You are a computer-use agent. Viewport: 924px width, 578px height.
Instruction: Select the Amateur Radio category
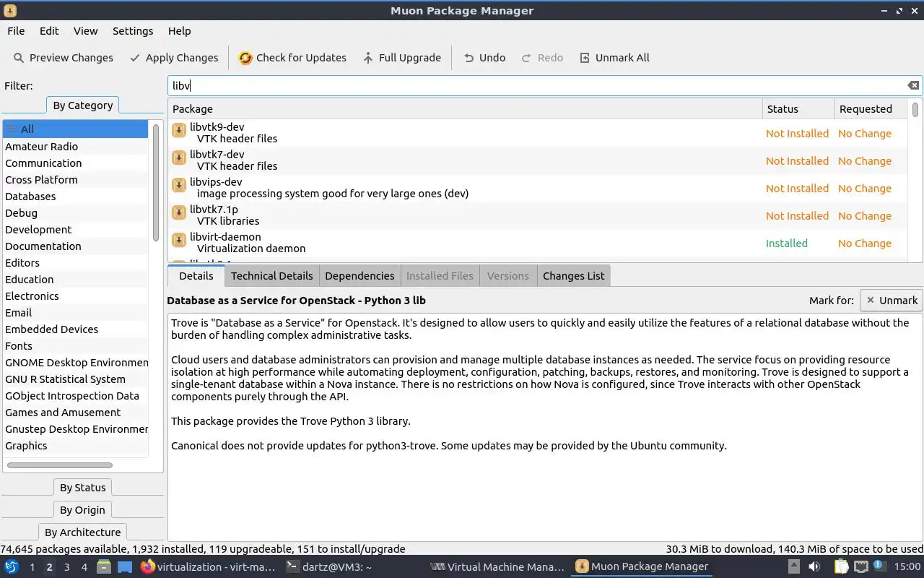(x=75, y=147)
